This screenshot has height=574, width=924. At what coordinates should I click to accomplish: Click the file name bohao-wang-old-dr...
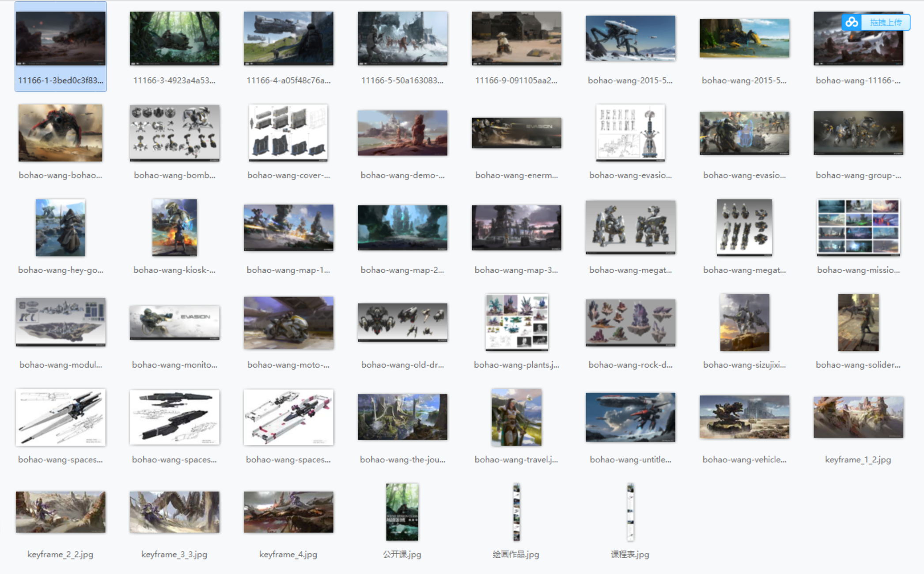coord(402,365)
